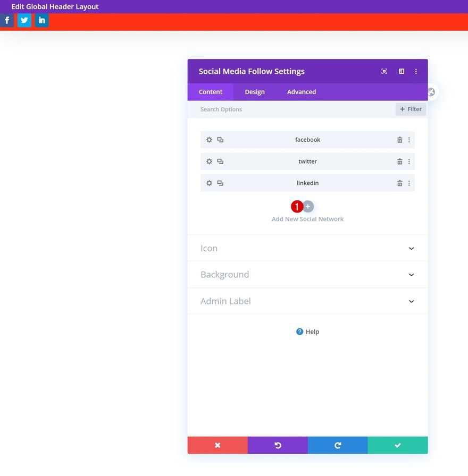
Task: Delete the linkedin item with trash icon
Action: point(399,183)
